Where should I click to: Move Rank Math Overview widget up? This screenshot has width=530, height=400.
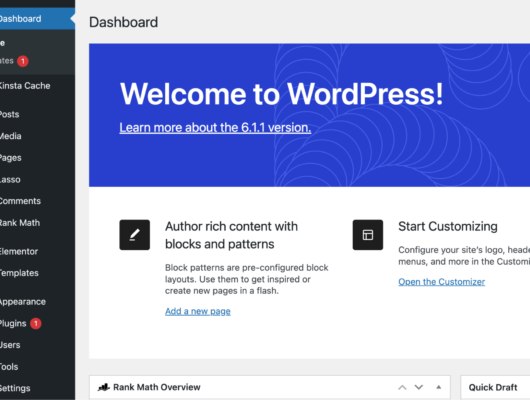click(x=402, y=387)
